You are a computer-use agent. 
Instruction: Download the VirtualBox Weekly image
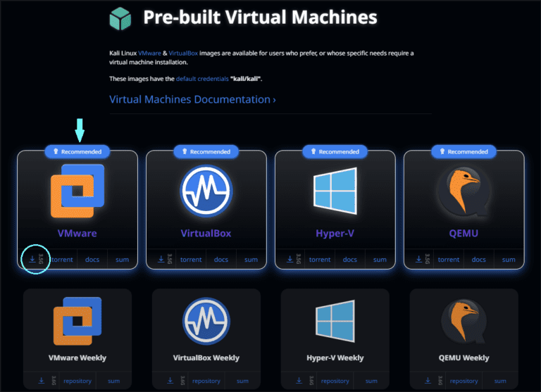170,381
